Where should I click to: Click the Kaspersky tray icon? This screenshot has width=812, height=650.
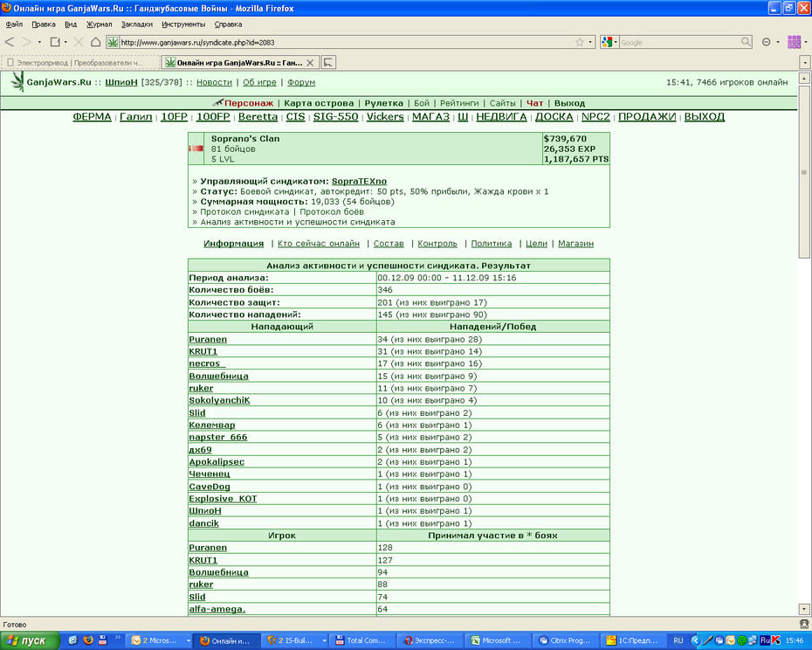tap(775, 640)
